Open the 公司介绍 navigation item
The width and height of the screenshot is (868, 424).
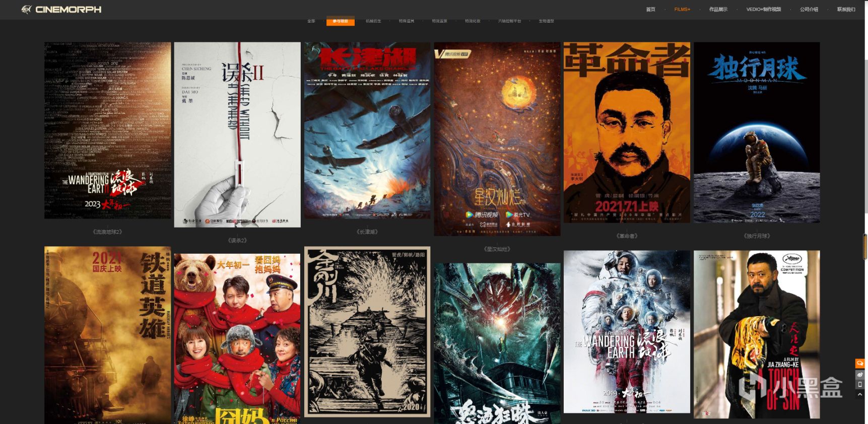point(809,9)
